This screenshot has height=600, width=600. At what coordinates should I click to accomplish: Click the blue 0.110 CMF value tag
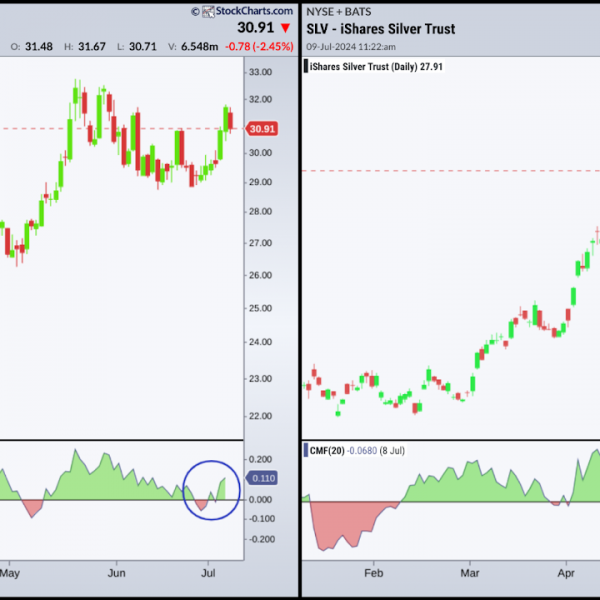(261, 478)
